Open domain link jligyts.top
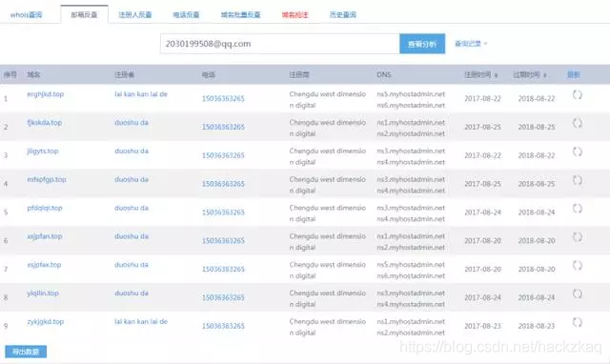This screenshot has width=610, height=364. tap(42, 151)
